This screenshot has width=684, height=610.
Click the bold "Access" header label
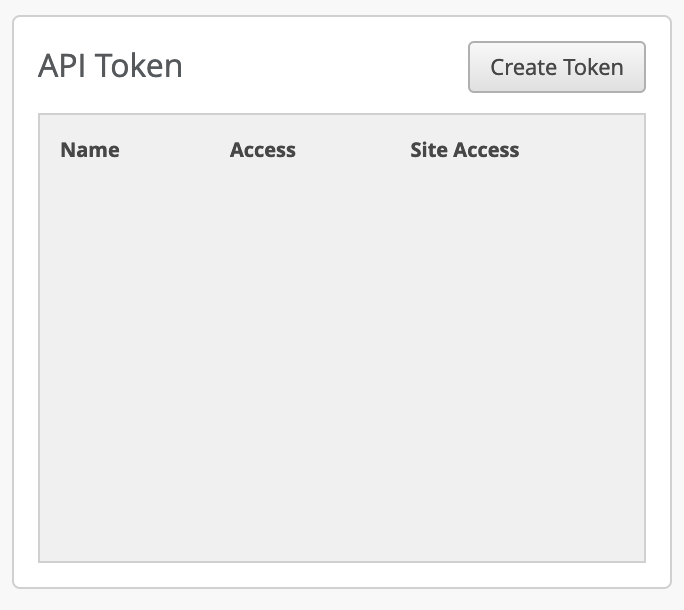click(x=263, y=150)
